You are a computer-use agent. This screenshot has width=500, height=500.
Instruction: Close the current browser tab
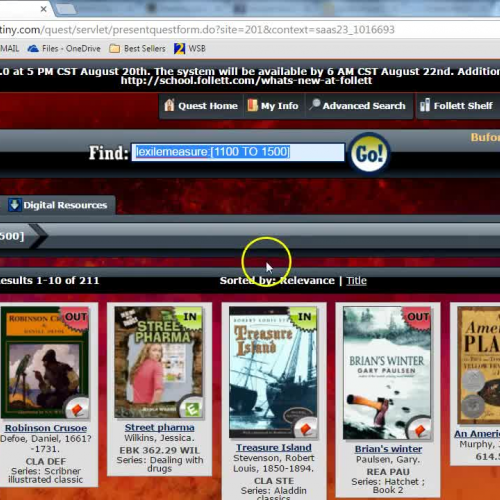(43, 9)
